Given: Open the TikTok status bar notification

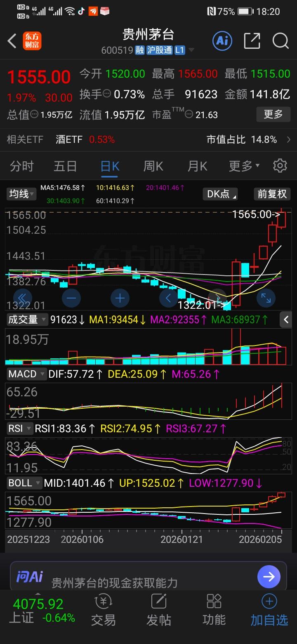Looking at the screenshot, I should pyautogui.click(x=81, y=11).
